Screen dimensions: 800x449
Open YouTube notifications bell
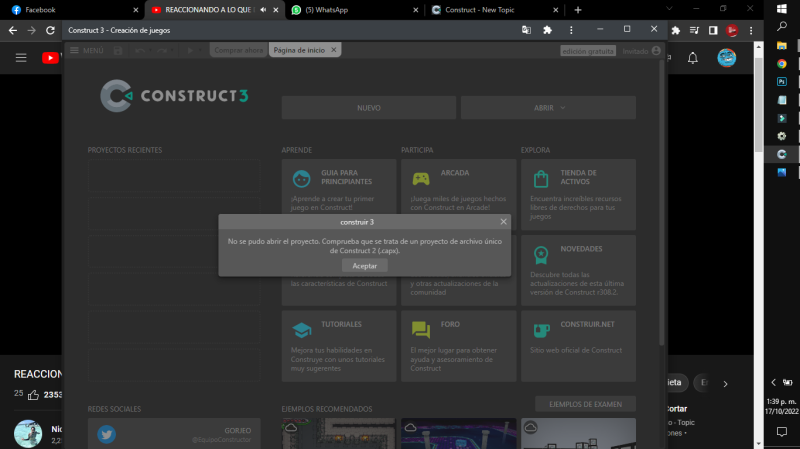coord(692,58)
